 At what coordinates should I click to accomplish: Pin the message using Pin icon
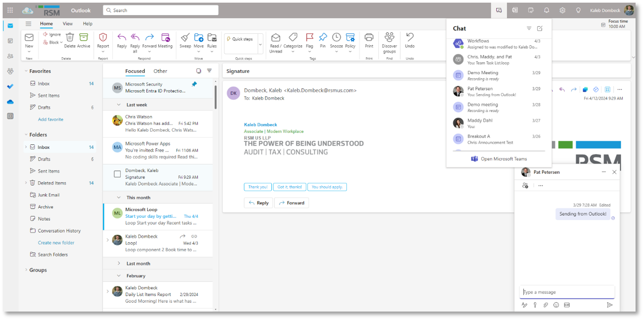pyautogui.click(x=323, y=38)
